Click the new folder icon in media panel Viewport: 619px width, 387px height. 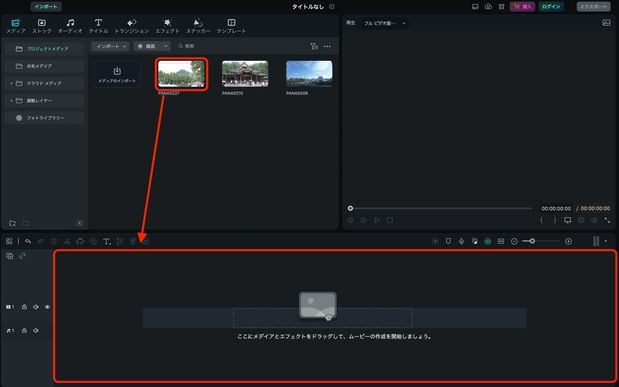click(12, 223)
